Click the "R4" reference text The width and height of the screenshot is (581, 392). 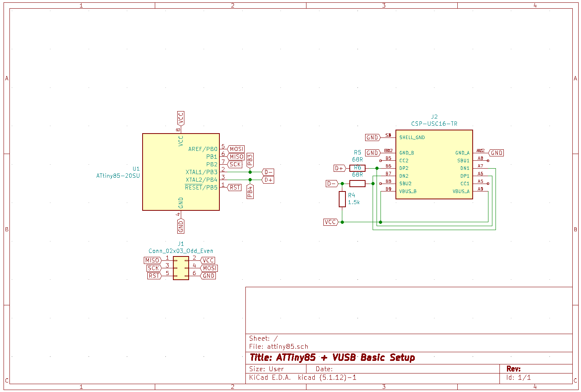351,195
